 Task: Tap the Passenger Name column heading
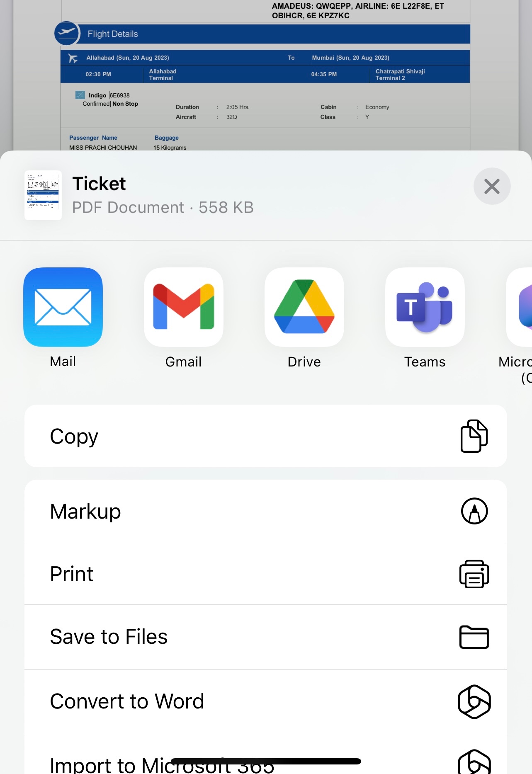coord(93,138)
